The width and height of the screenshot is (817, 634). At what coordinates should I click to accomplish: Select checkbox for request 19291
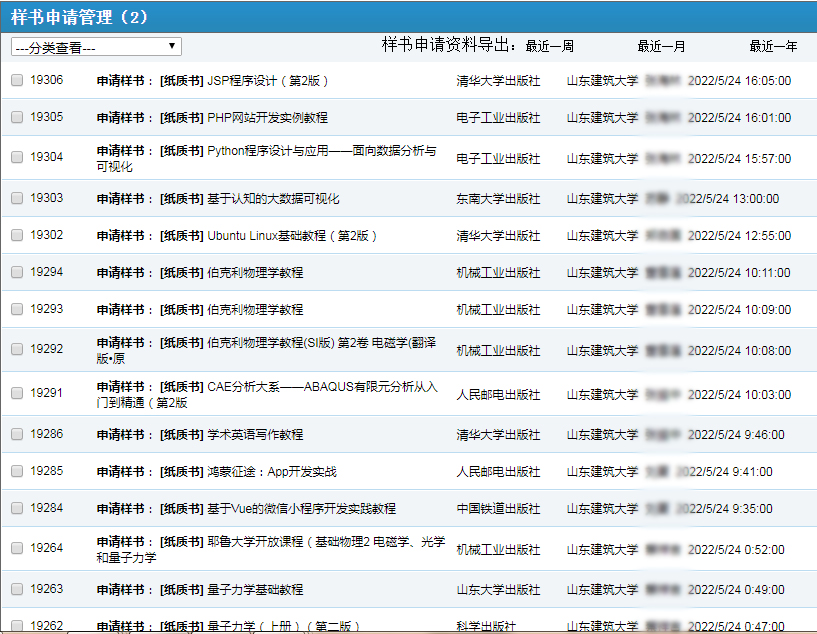(x=17, y=394)
